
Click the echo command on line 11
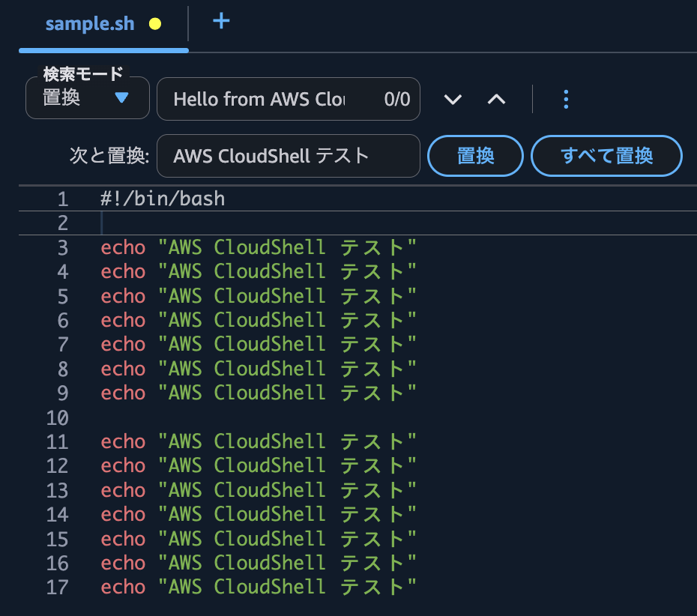[123, 442]
